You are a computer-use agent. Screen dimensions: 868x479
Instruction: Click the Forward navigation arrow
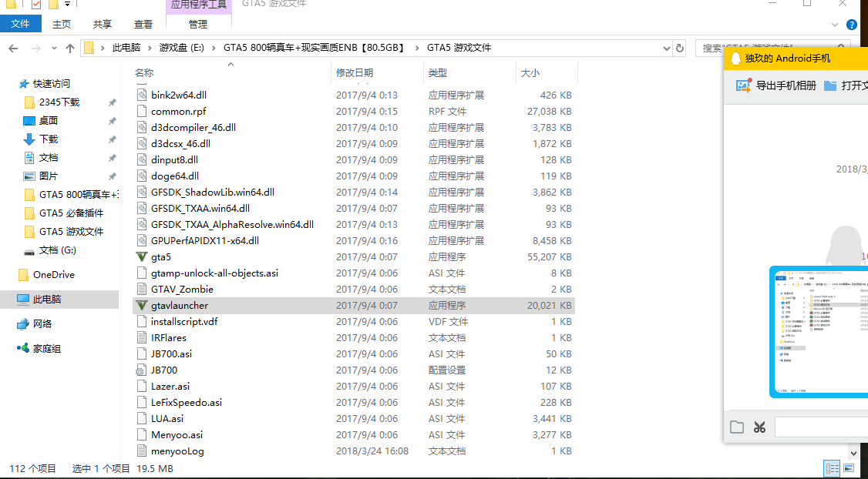36,48
